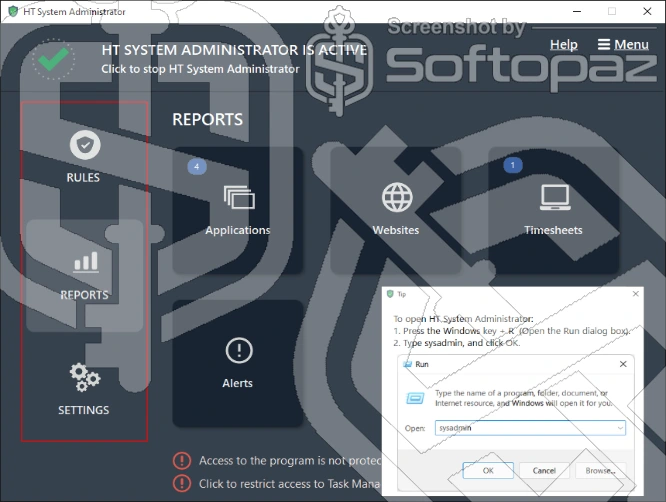The width and height of the screenshot is (666, 502).
Task: Open the hamburger Menu
Action: point(623,45)
